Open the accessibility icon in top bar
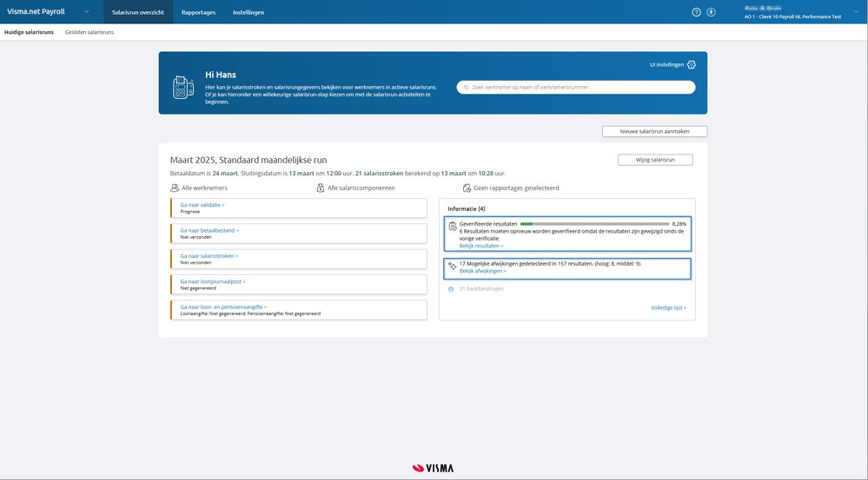 click(x=711, y=12)
